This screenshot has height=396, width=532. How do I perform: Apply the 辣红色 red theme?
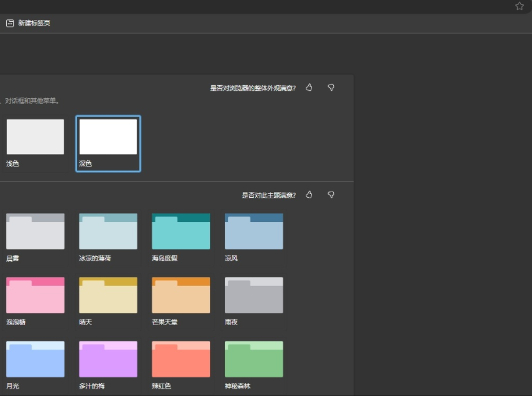click(x=181, y=366)
